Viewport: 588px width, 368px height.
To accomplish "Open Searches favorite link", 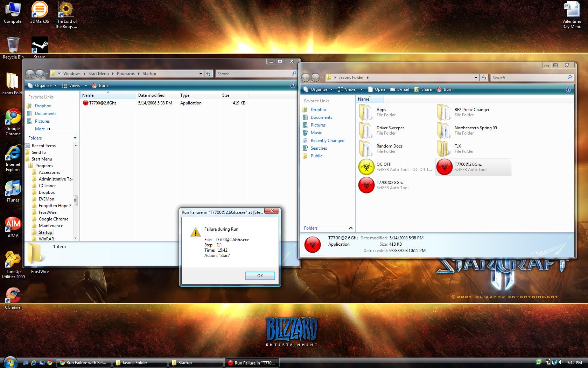I will point(318,148).
